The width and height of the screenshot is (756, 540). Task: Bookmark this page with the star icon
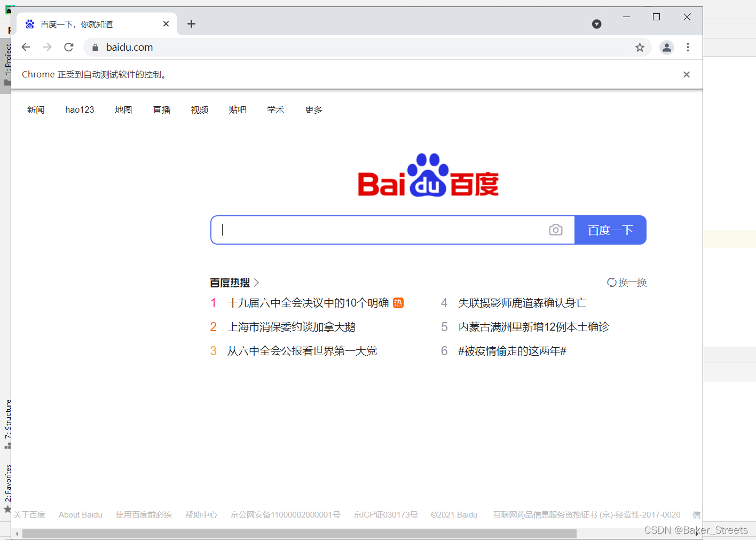pyautogui.click(x=640, y=48)
